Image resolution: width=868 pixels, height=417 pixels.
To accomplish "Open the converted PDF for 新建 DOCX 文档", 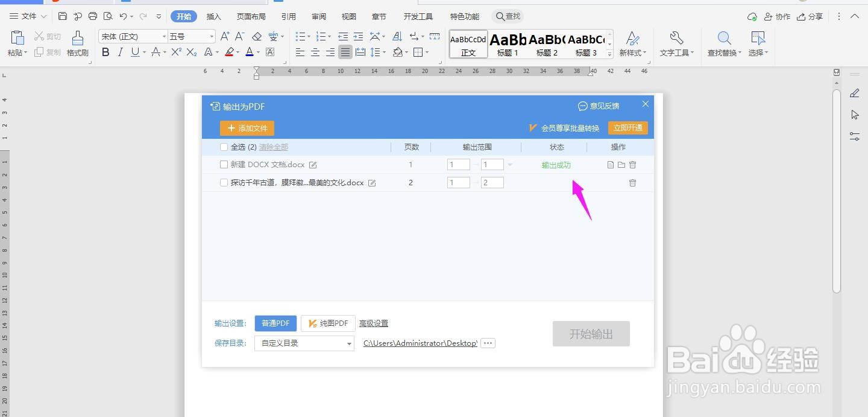I will (610, 164).
